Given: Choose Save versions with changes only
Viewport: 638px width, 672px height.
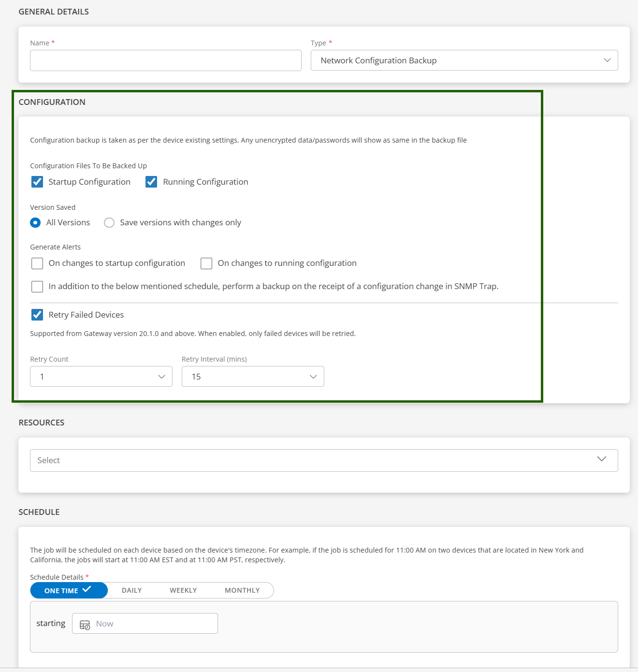Looking at the screenshot, I should tap(109, 222).
